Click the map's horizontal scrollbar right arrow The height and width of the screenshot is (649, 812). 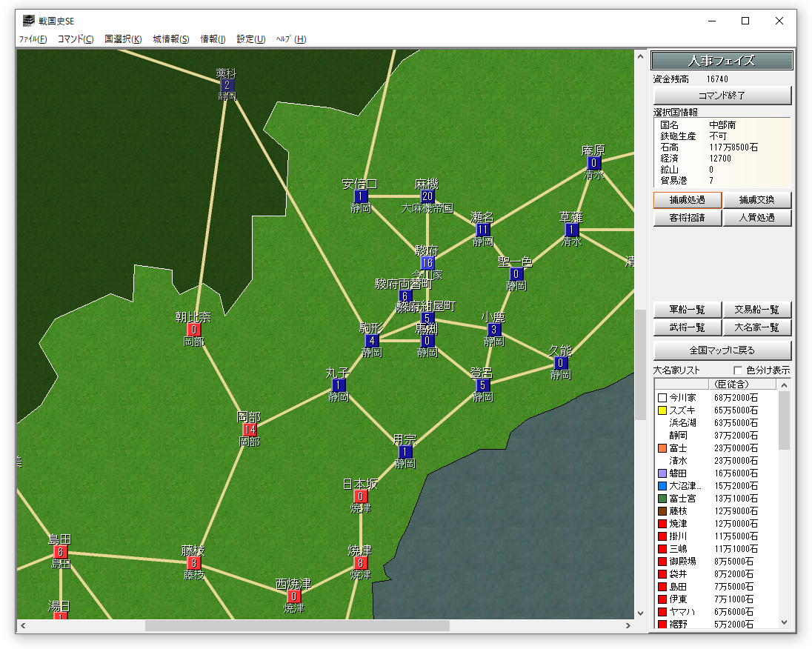[628, 626]
